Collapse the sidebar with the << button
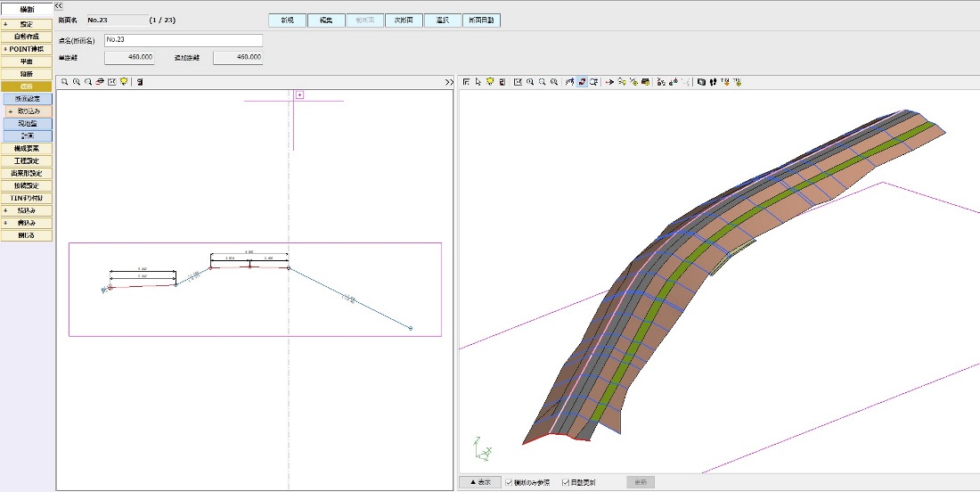The width and height of the screenshot is (980, 492). [x=58, y=5]
